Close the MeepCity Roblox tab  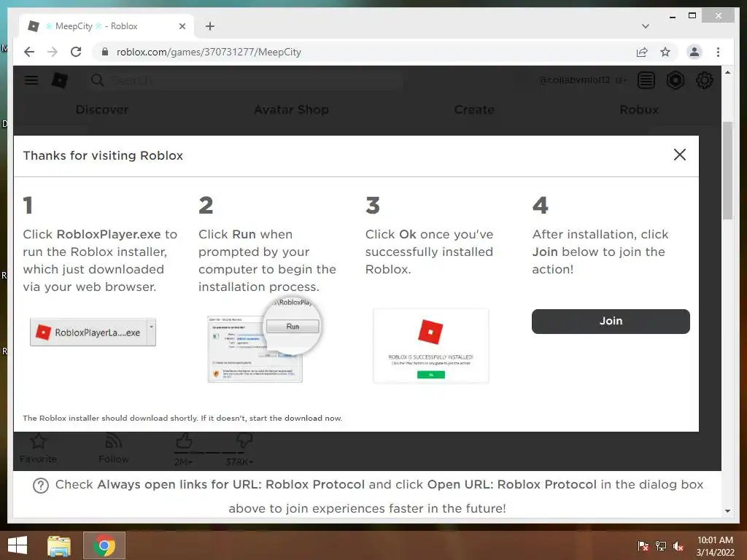pos(182,26)
